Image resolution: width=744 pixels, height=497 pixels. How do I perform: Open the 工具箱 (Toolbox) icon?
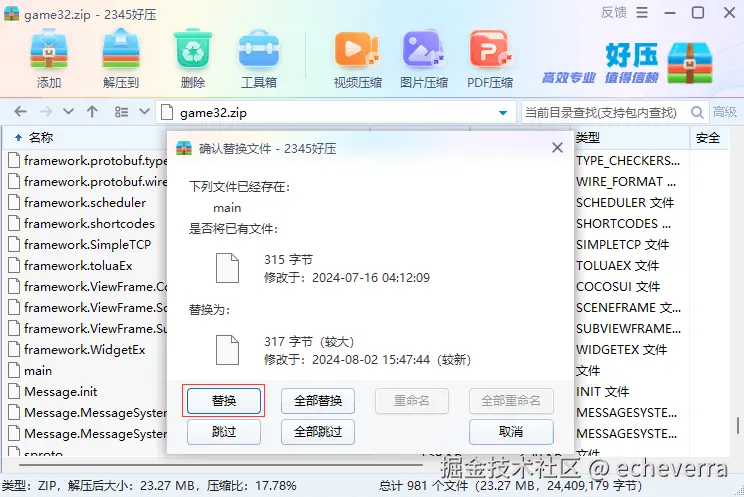click(259, 50)
